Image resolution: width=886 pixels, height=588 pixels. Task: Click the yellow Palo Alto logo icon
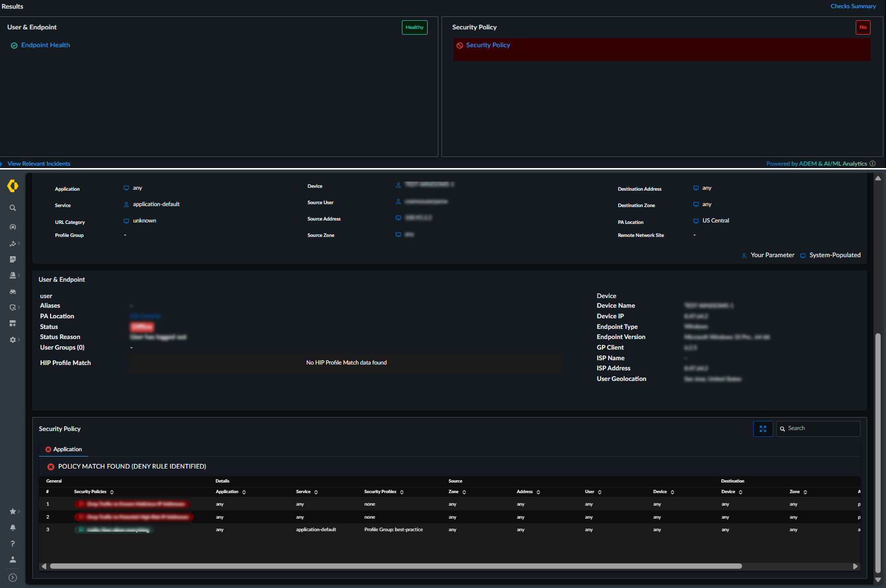point(13,186)
